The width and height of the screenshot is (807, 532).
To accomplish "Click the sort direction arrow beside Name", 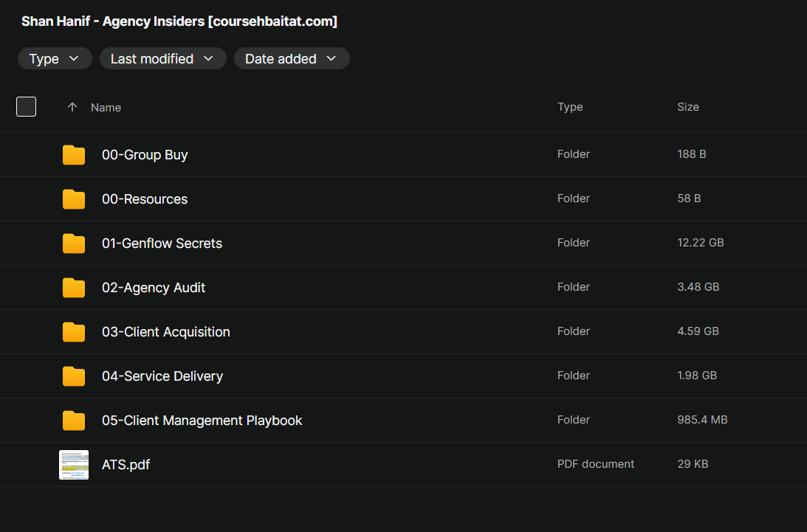I will click(72, 107).
